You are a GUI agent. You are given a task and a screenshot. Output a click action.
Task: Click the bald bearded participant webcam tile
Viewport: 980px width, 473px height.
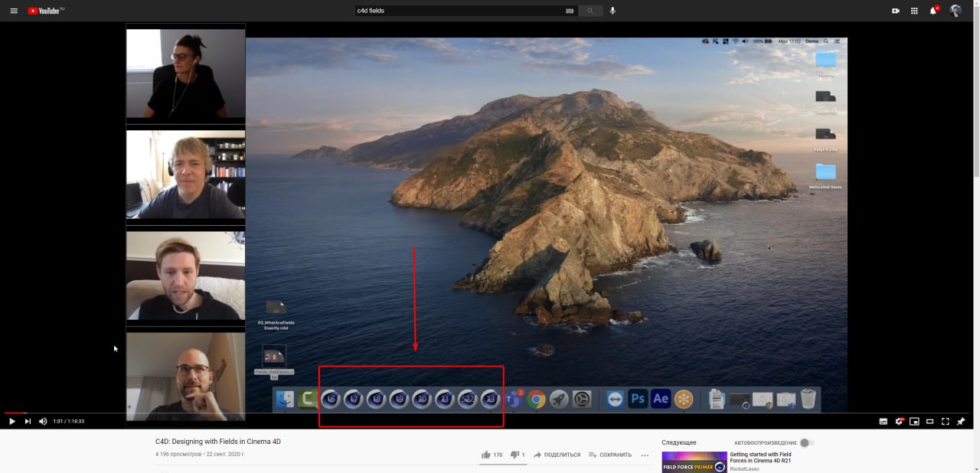[185, 377]
